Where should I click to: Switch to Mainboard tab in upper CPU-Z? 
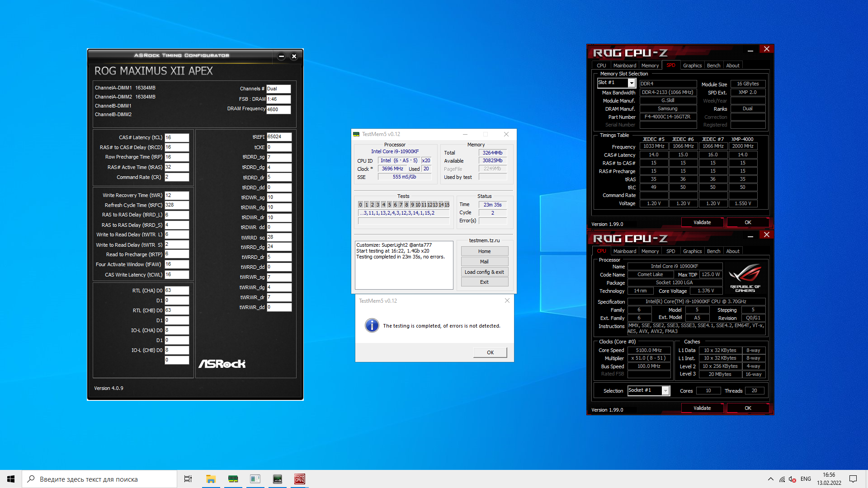point(624,66)
